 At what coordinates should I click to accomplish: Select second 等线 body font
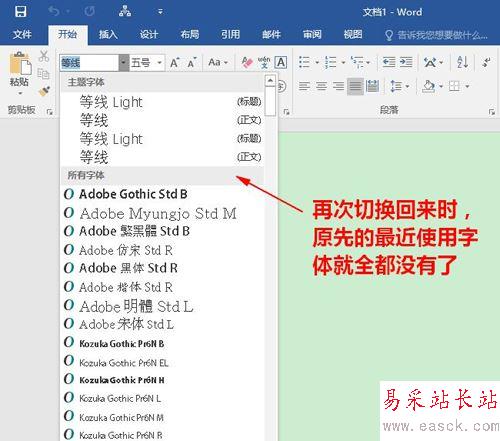(162, 157)
